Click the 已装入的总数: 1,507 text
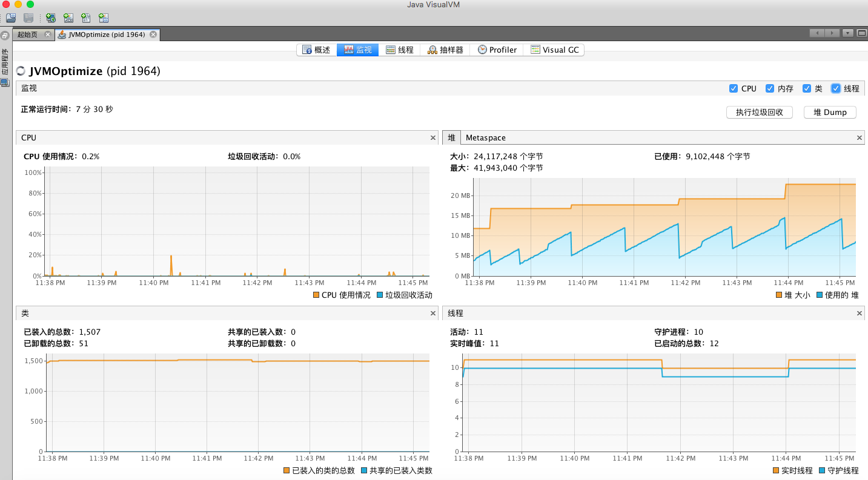This screenshot has width=868, height=480. pyautogui.click(x=62, y=332)
